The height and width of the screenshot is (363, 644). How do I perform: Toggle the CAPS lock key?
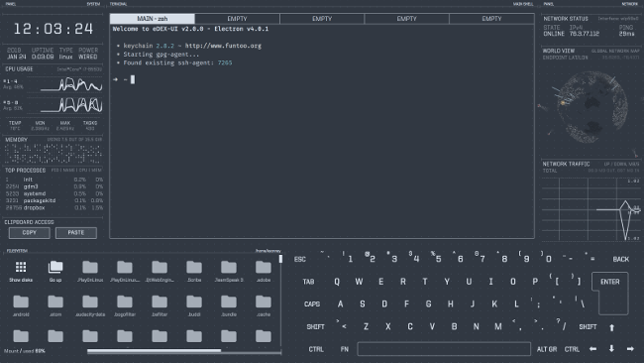[x=312, y=304]
